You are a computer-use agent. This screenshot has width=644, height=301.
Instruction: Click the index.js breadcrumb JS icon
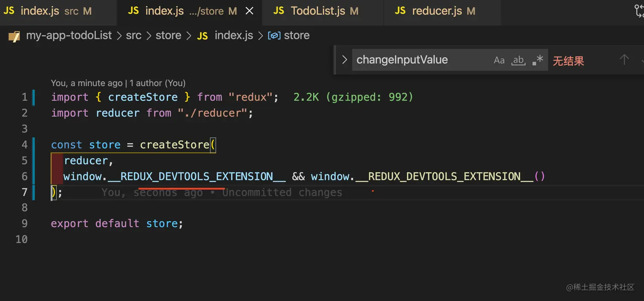203,36
